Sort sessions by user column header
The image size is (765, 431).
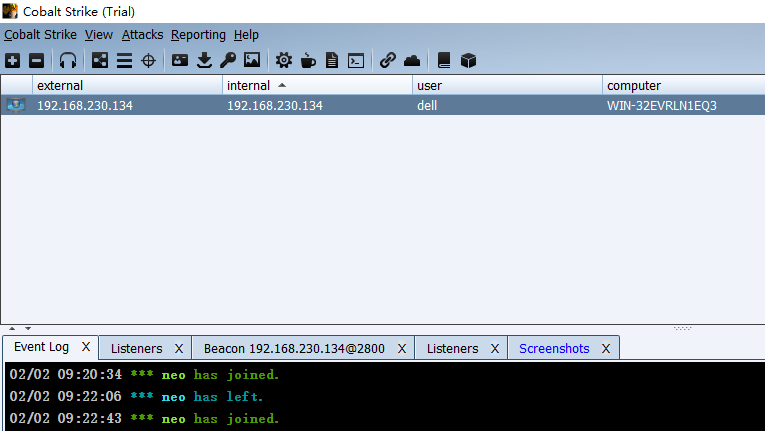tap(507, 85)
